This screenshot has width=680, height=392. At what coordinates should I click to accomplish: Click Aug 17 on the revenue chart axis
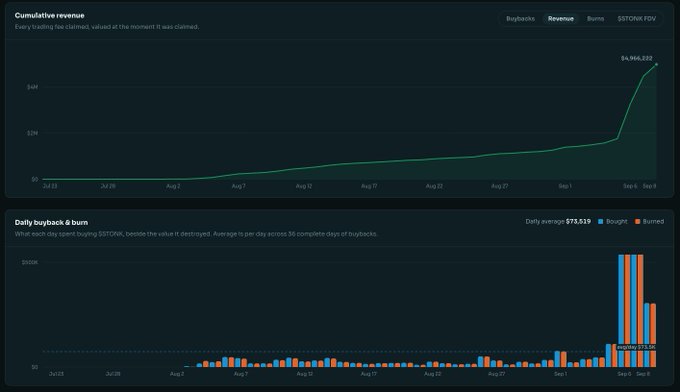pos(369,186)
